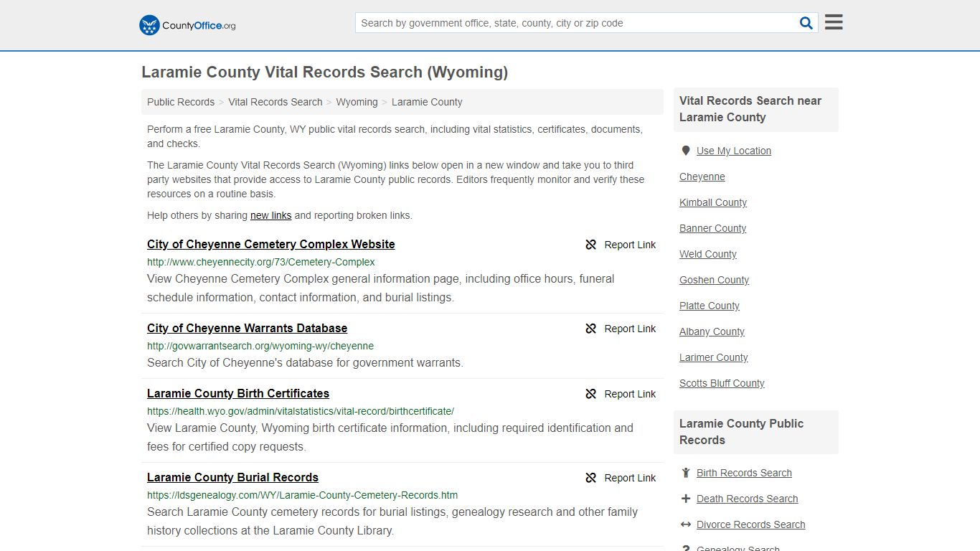Select Cheyenne in nearby list

point(702,176)
